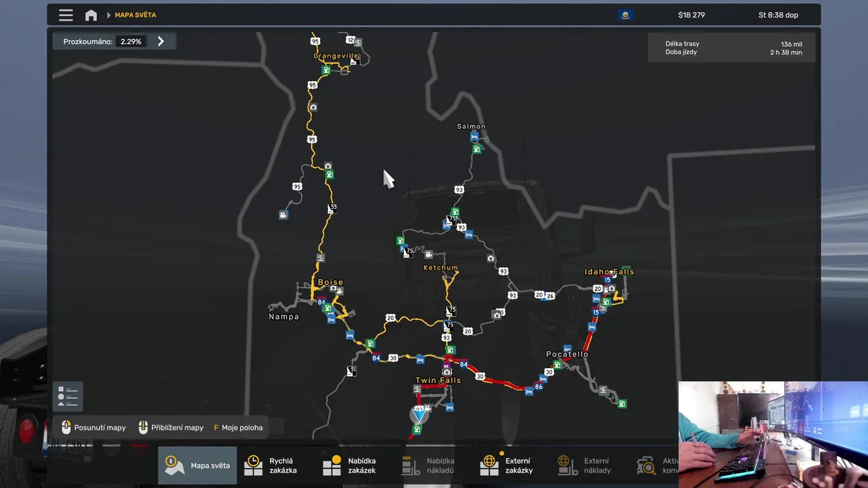Click the camera viewpoint icon south of Grangeville
Screen dimensions: 868x488
pos(313,107)
